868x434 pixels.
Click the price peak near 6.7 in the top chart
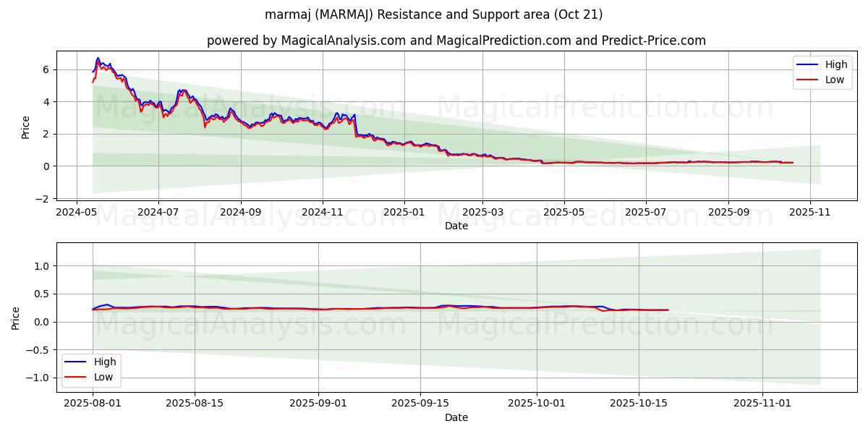(x=98, y=59)
